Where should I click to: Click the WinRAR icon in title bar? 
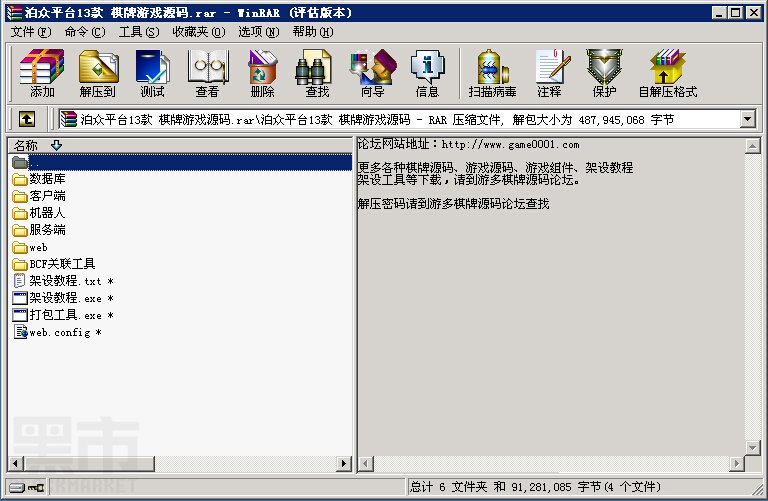tap(14, 13)
